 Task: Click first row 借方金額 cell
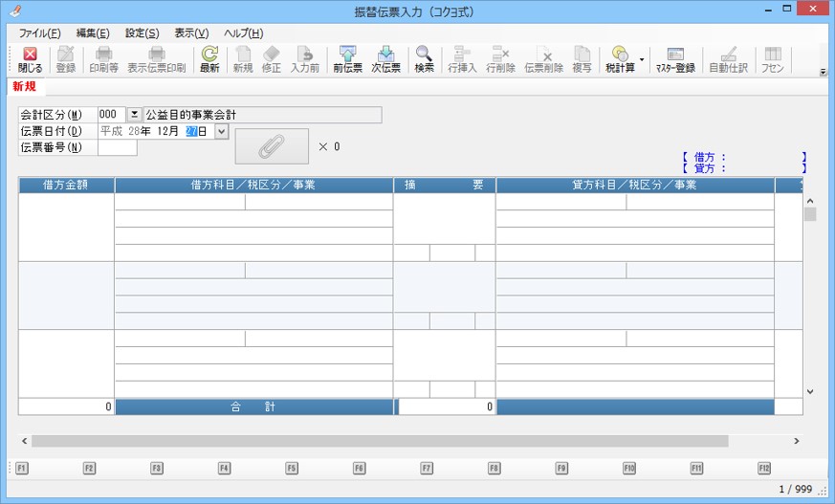(66, 228)
